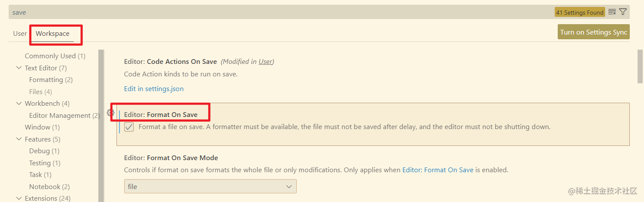Click the User link in Modified in
This screenshot has width=644, height=202.
[265, 62]
